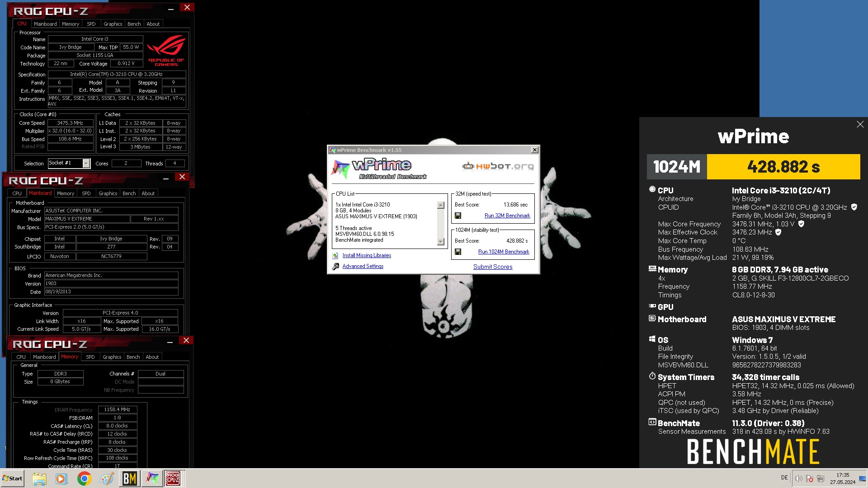Click the wPrime 32M Best Score 13,686 sec
This screenshot has height=488, width=868.
pos(515,205)
